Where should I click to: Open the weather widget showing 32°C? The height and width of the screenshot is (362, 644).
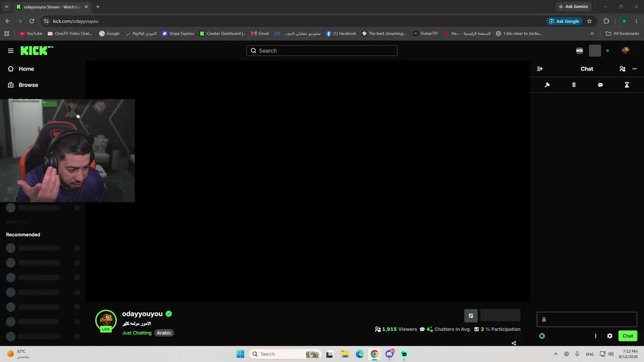18,354
